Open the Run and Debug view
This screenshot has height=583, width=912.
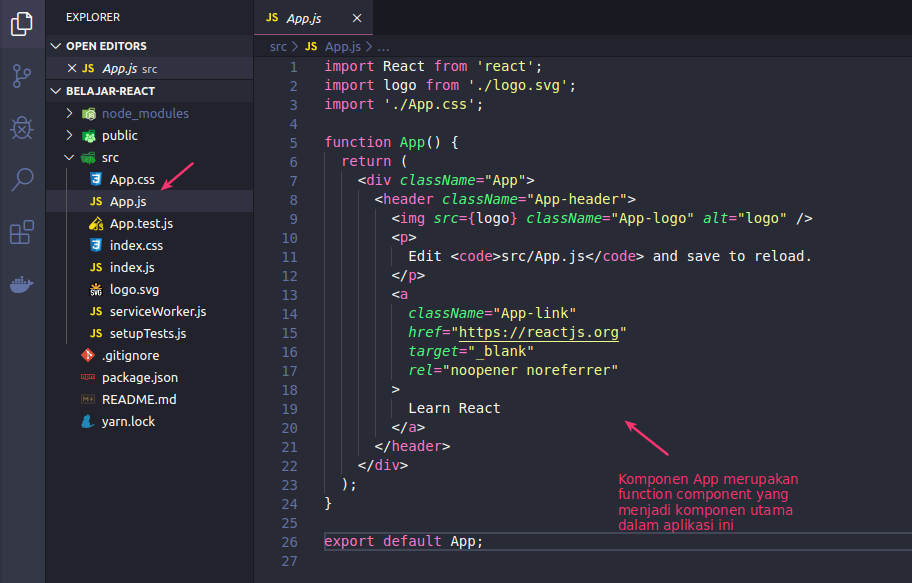point(22,127)
